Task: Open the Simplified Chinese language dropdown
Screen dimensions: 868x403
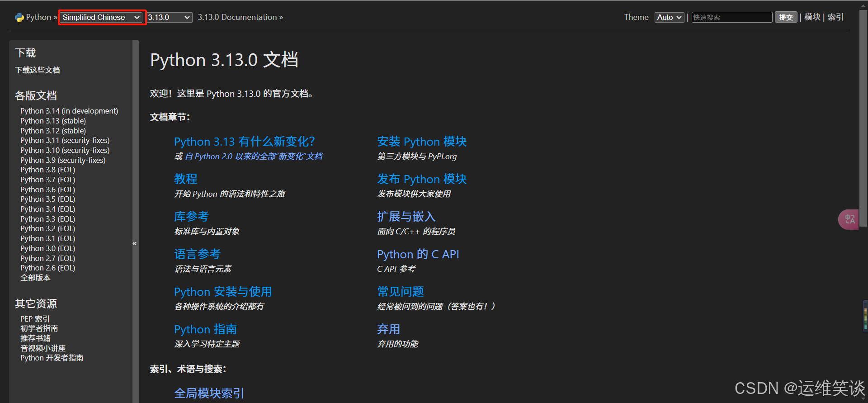Action: tap(101, 17)
